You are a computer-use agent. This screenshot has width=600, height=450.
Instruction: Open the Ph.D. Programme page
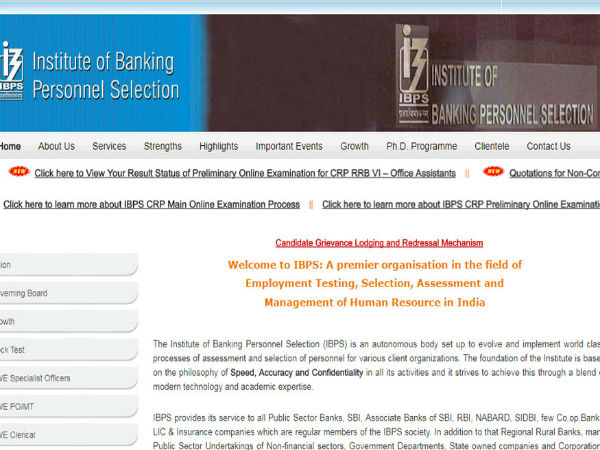click(x=421, y=146)
